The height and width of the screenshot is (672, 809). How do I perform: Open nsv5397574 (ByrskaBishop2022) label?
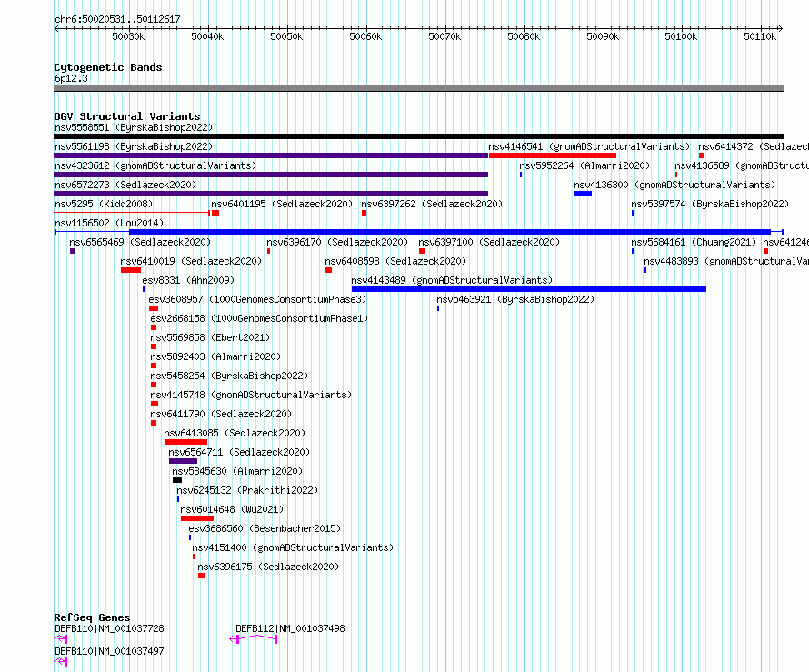[x=710, y=204]
